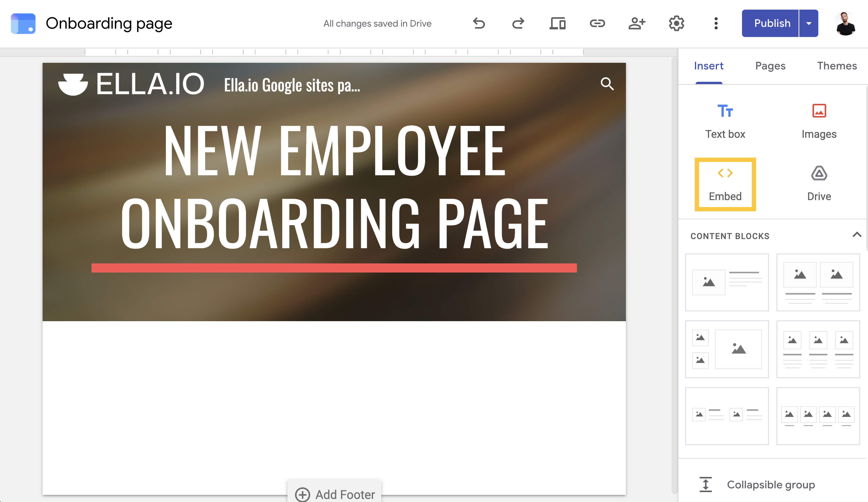Click the vertical page scrollbar
Screen dimensions: 868x502
(x=674, y=275)
